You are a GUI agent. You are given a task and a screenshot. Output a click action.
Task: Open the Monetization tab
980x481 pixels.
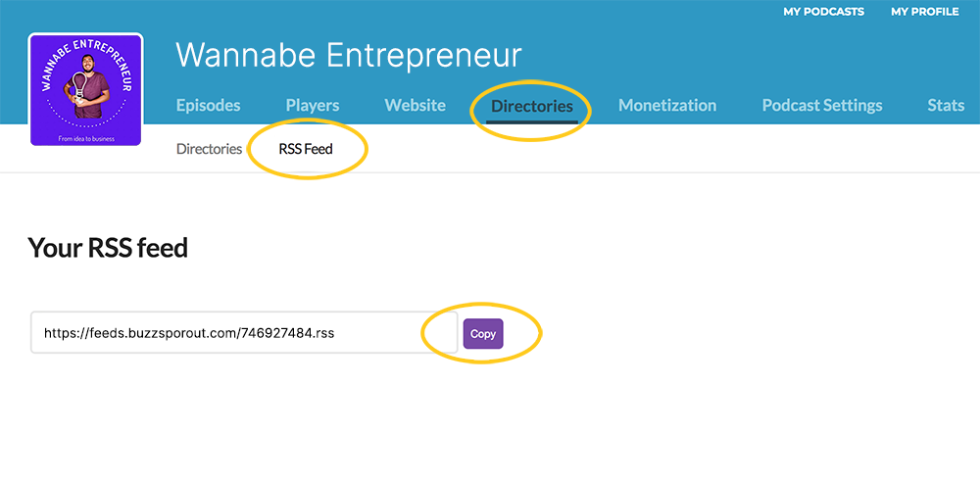667,105
